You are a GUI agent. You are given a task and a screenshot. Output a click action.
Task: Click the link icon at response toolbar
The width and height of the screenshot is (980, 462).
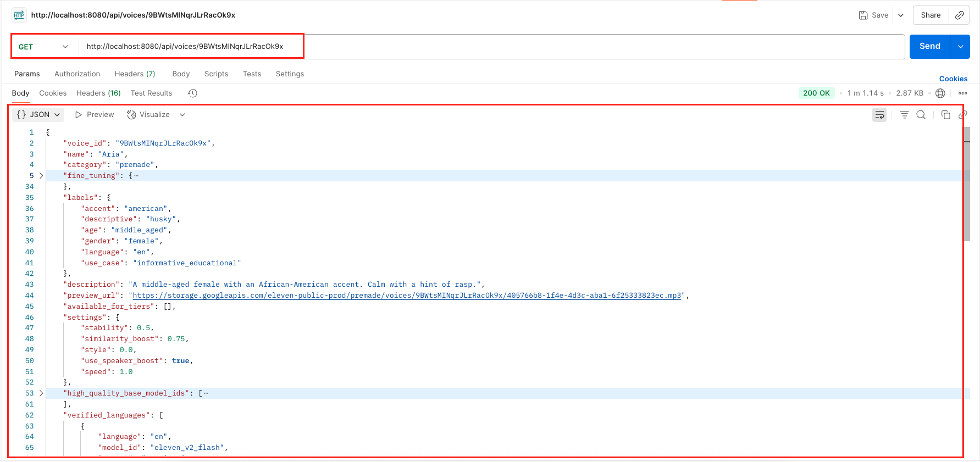pyautogui.click(x=962, y=114)
